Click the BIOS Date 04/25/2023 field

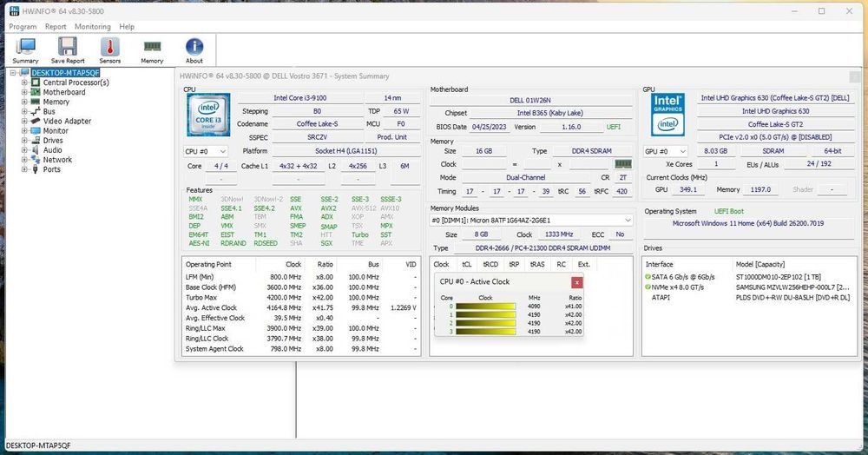(489, 127)
